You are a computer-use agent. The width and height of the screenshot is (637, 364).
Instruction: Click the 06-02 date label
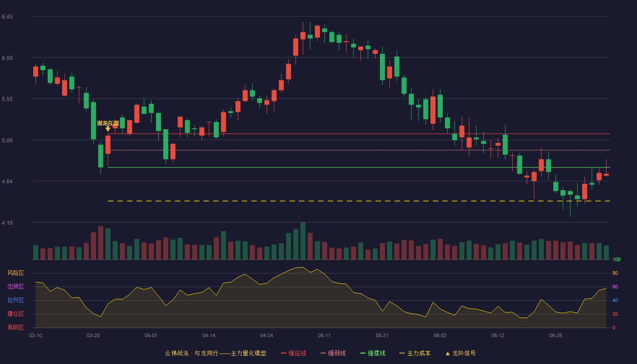(x=440, y=335)
